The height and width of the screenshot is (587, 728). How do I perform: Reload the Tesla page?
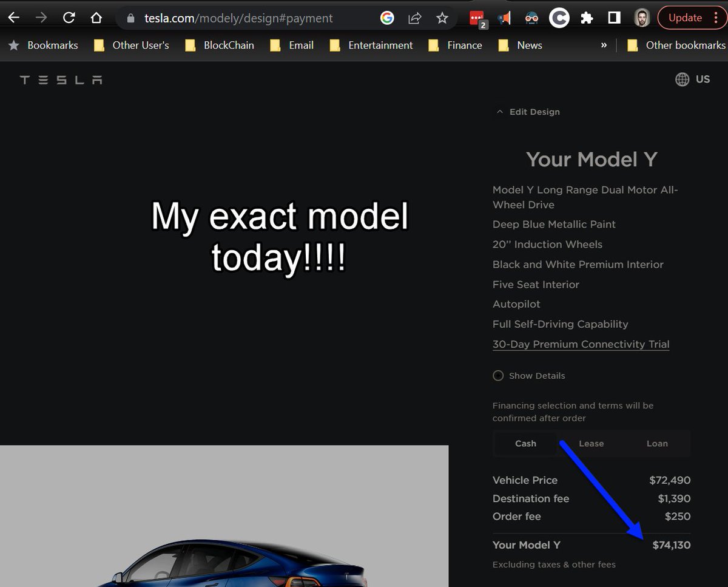69,18
